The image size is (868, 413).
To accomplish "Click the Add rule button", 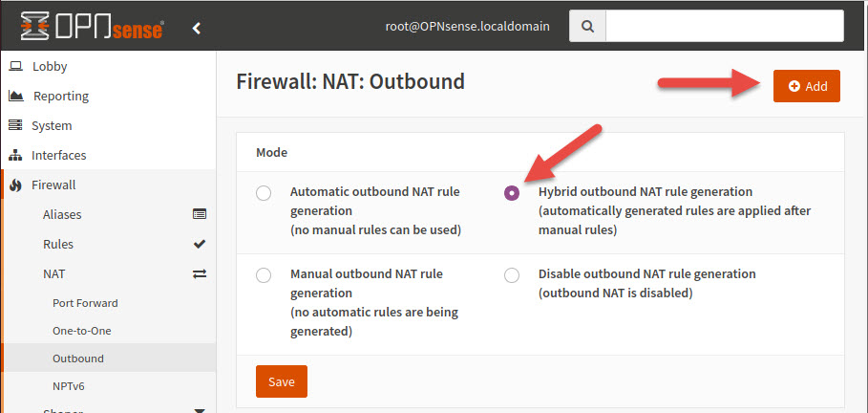I will (807, 86).
